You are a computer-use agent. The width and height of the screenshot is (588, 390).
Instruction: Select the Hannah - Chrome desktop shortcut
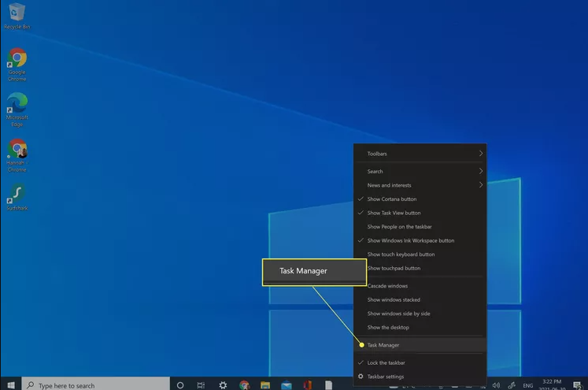point(17,155)
